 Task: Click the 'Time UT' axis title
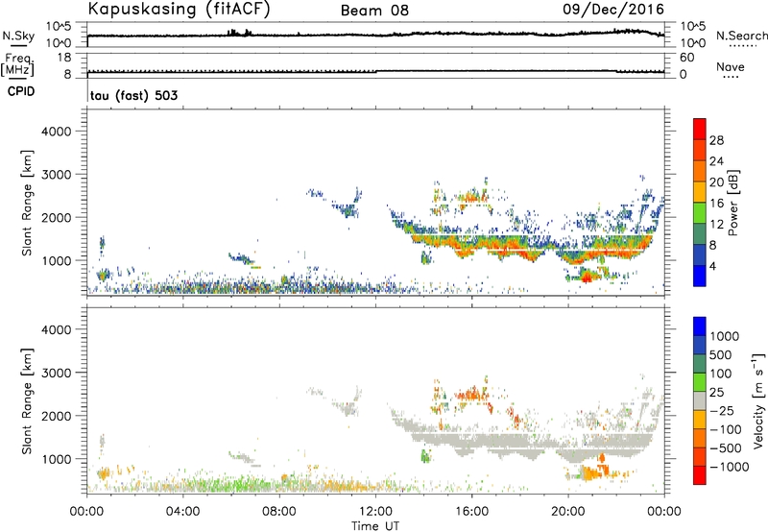click(x=375, y=526)
